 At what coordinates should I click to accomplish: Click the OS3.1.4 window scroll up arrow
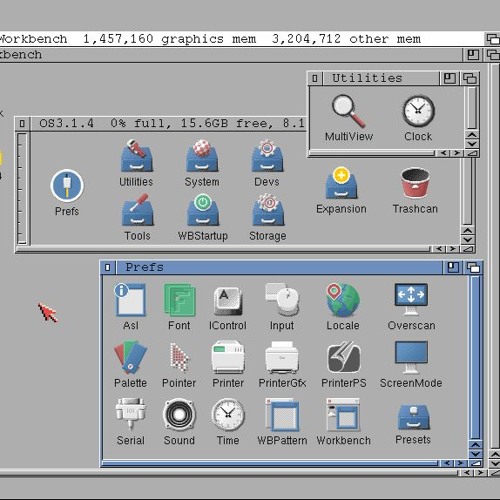[468, 230]
